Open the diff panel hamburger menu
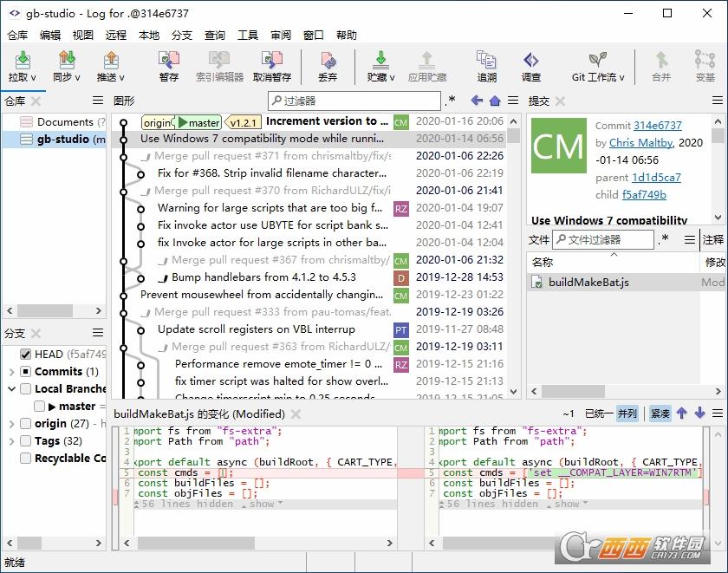The width and height of the screenshot is (728, 573). pyautogui.click(x=718, y=413)
